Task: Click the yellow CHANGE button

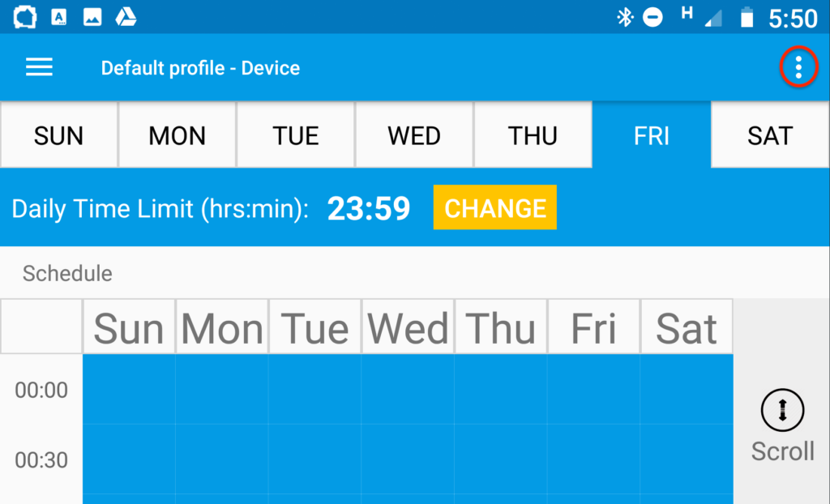Action: point(495,207)
